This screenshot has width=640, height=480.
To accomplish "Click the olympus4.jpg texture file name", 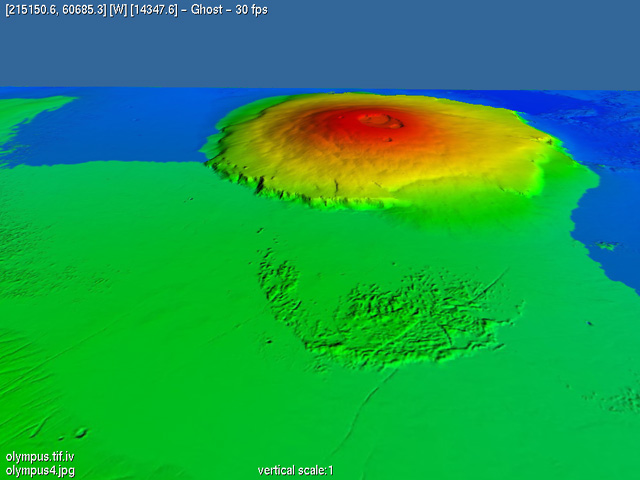I will pyautogui.click(x=40, y=470).
